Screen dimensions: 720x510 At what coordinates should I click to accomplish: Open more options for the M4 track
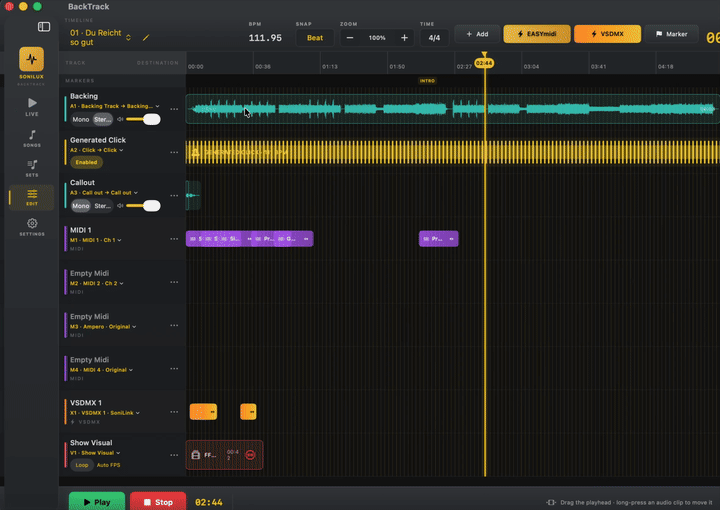(174, 369)
